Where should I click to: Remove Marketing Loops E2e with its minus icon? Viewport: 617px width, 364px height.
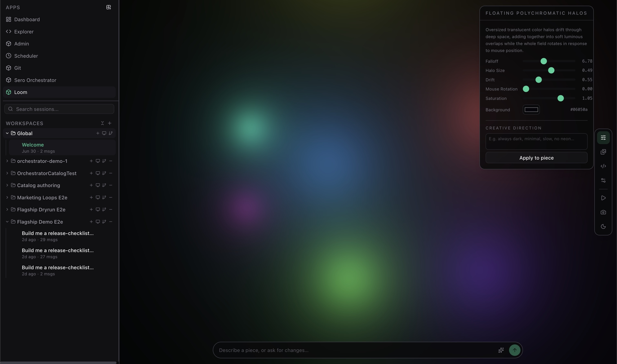(x=111, y=197)
